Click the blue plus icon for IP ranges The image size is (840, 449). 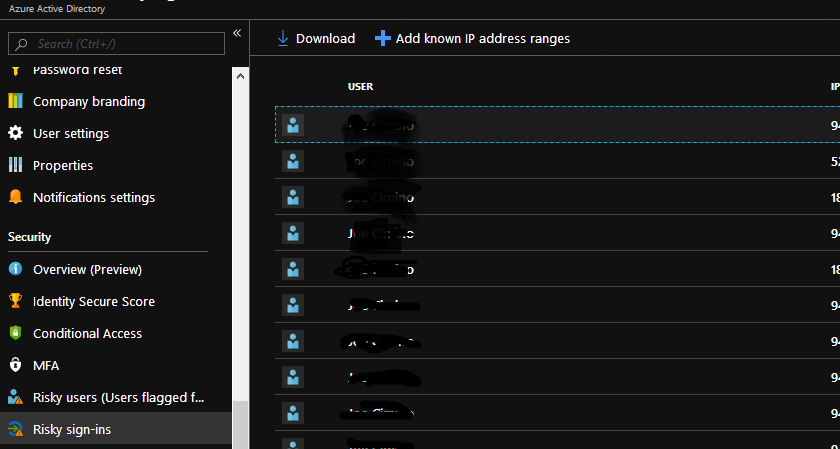(382, 39)
